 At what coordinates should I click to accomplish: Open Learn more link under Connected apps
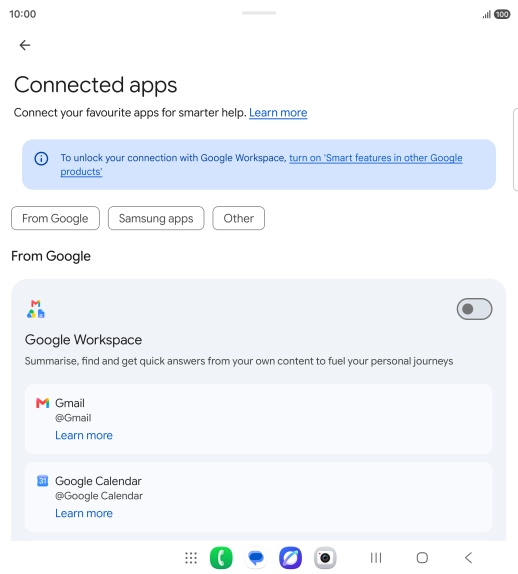click(278, 113)
